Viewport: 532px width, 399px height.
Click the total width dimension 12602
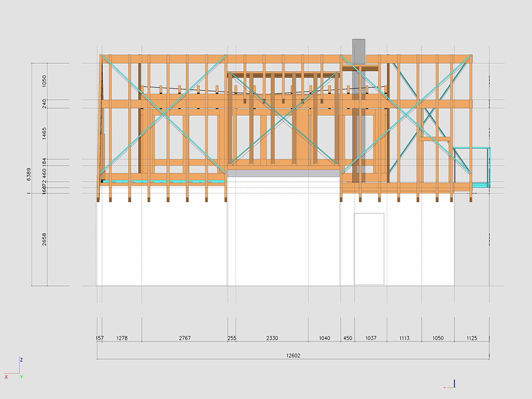(x=293, y=356)
